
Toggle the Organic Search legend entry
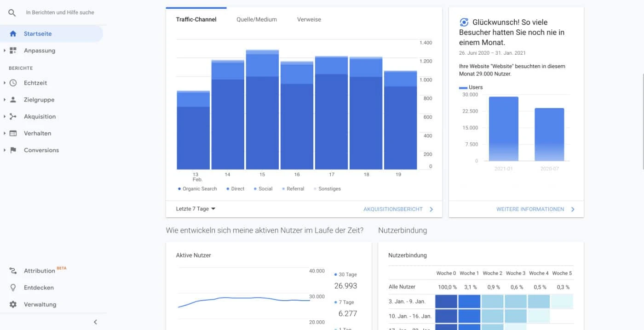click(x=197, y=188)
